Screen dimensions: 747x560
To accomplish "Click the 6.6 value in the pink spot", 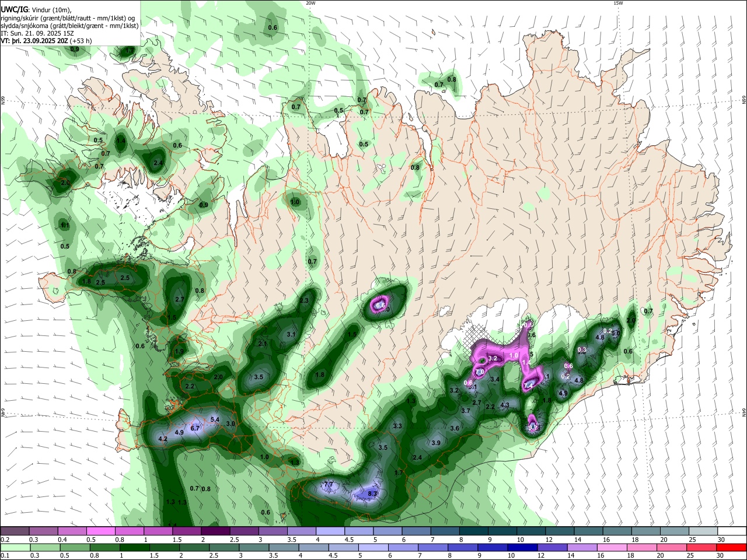I will 381,305.
